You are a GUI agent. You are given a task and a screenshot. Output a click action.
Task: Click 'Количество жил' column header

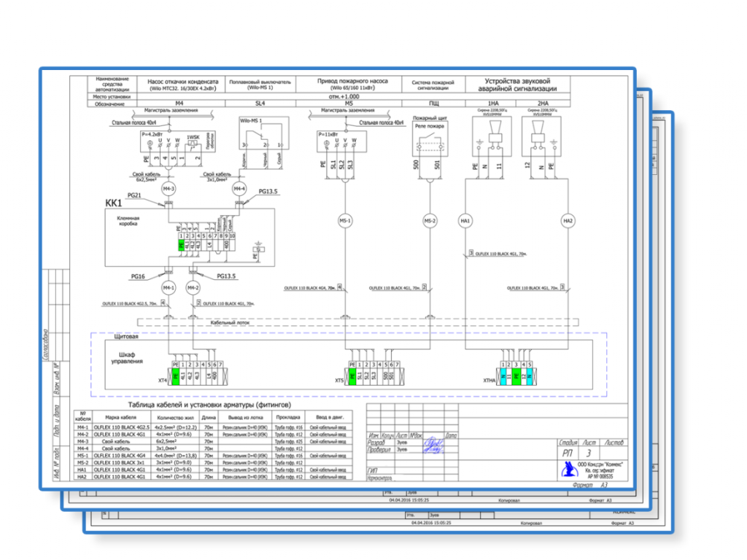tap(175, 417)
